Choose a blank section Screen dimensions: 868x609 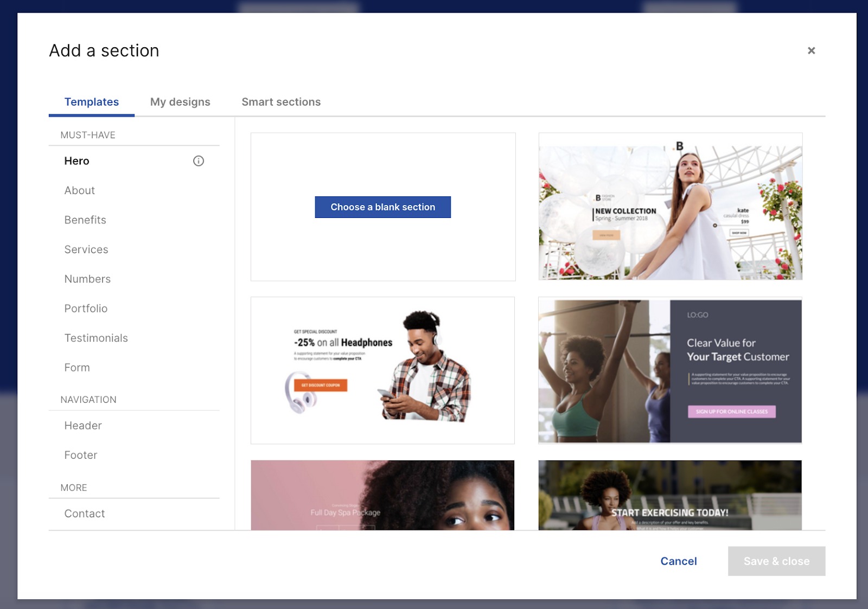click(382, 207)
